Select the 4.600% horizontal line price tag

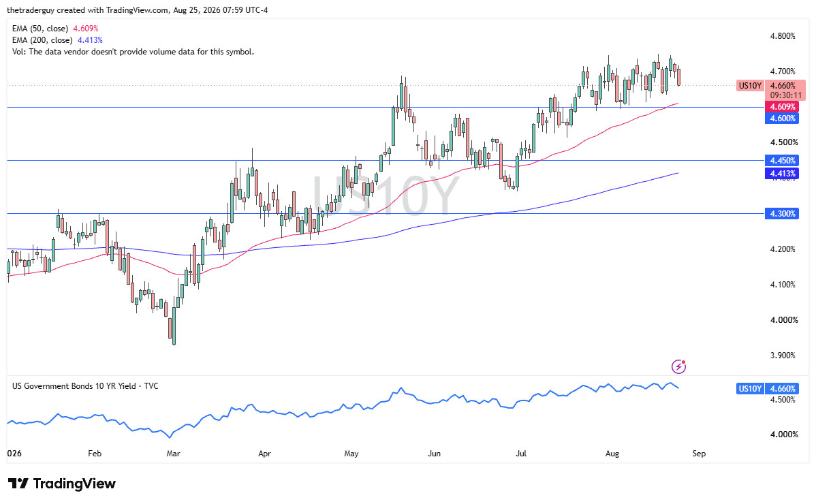[x=782, y=118]
